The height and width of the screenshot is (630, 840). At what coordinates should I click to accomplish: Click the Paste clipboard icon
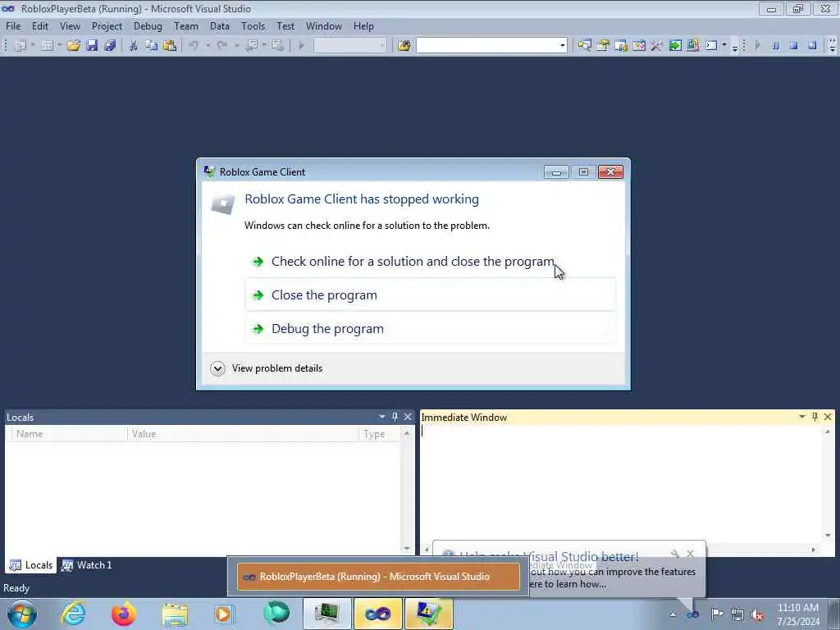170,46
